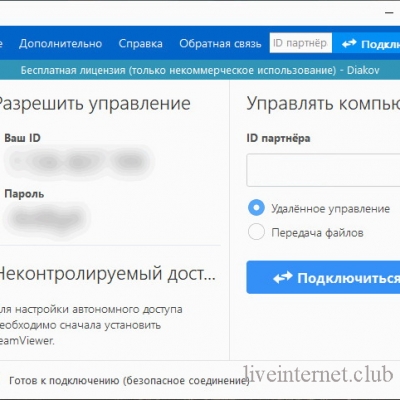Minimize the TeamViewer window
Screen dimensions: 400x400
[389, 13]
